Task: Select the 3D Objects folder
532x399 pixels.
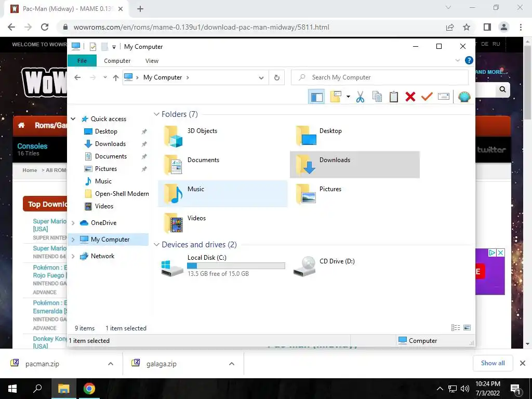Action: pos(222,136)
